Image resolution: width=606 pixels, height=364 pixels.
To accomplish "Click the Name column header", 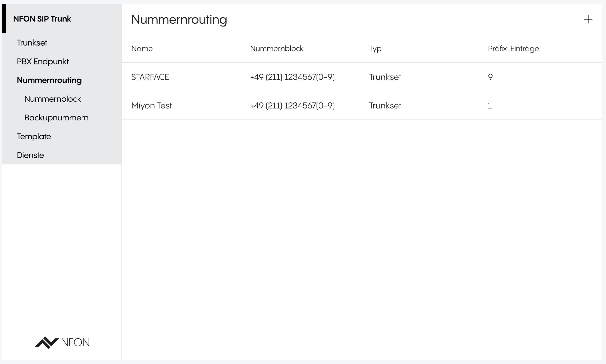I will 142,48.
